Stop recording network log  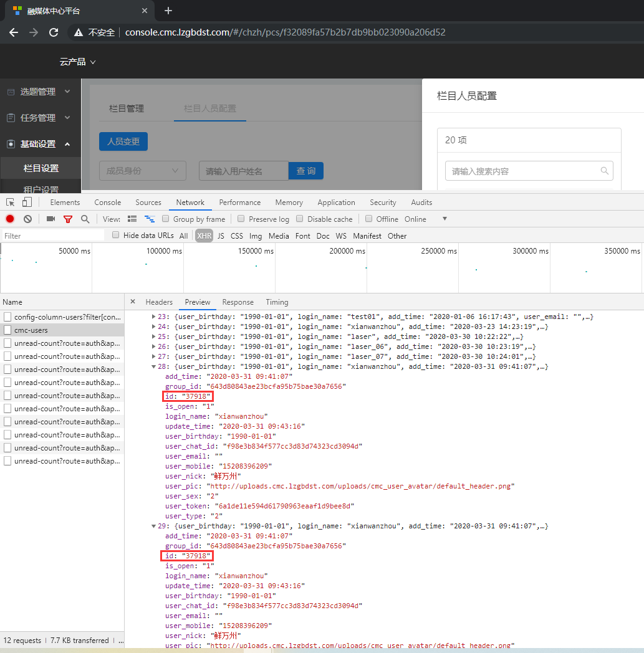[10, 219]
